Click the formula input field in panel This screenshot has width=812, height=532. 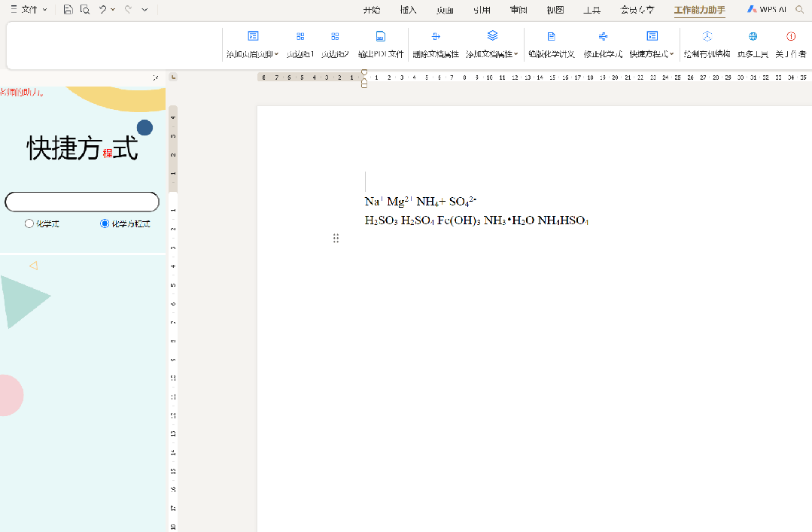tap(82, 202)
